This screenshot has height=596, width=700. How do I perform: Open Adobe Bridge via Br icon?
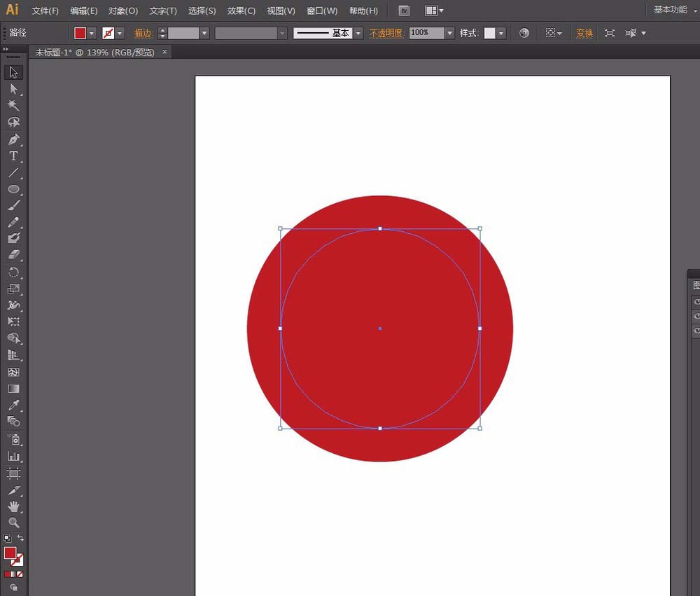click(404, 11)
